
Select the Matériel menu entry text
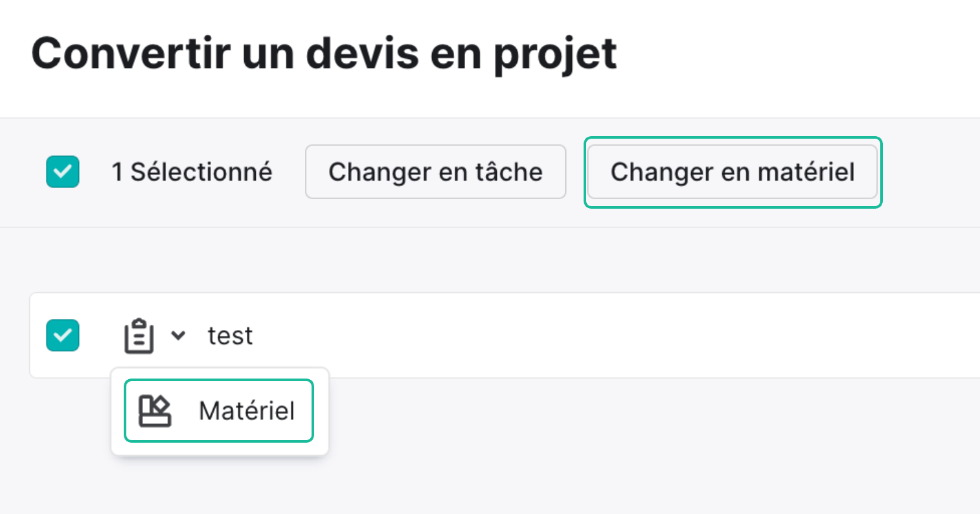(x=247, y=411)
